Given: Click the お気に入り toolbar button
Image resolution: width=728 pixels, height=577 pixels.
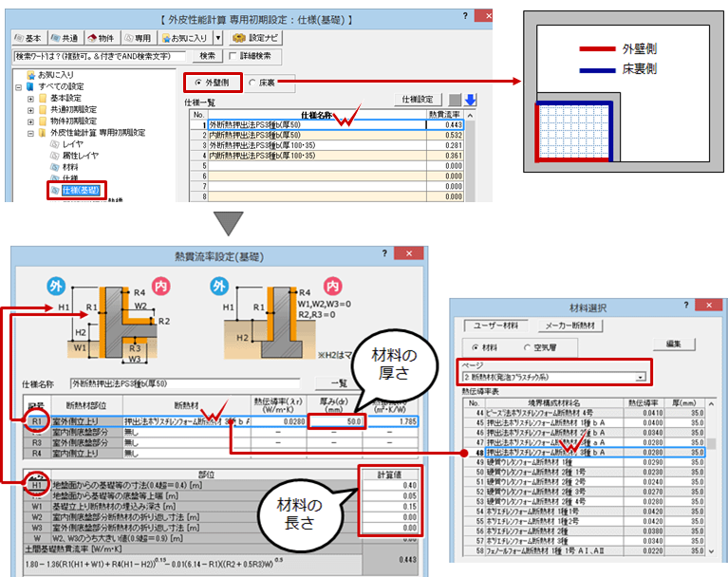Looking at the screenshot, I should coord(185,38).
